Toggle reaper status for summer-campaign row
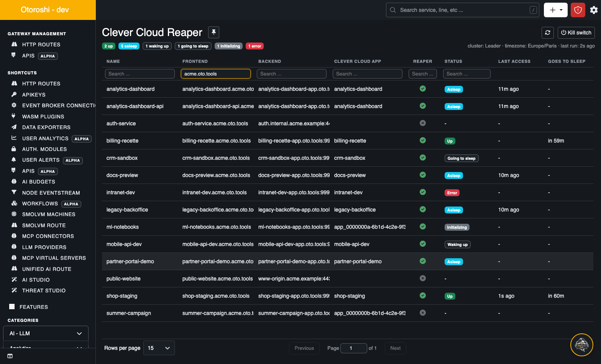601x364 pixels. click(x=423, y=313)
